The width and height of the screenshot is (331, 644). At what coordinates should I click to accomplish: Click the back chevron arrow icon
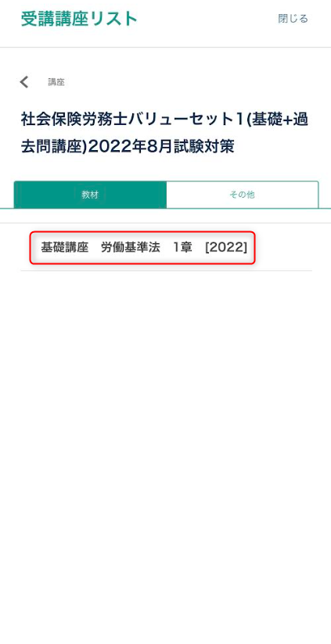pyautogui.click(x=24, y=82)
